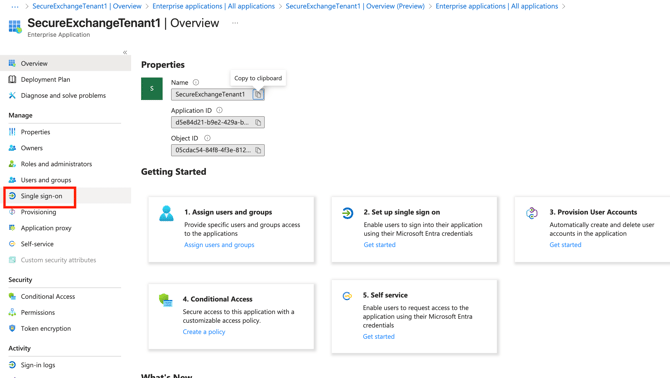670x378 pixels.
Task: Expand the breadcrumb ellipsis at the start
Action: click(x=15, y=6)
